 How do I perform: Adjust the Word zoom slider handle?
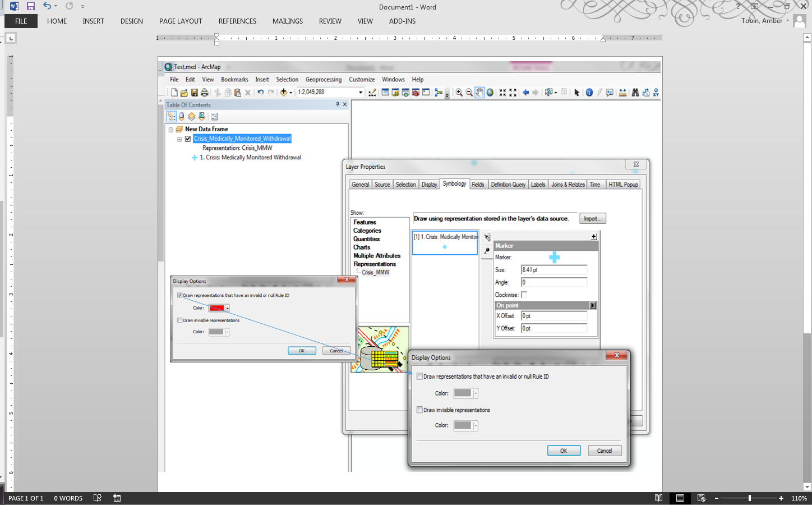click(x=750, y=498)
